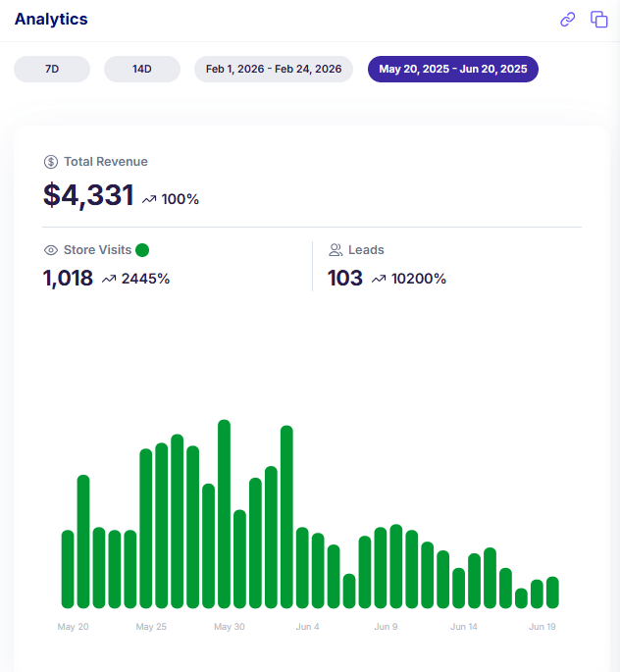Choose the May 20, 2025 - Jun 20, 2025 range
Screen dimensions: 620x672
[453, 69]
